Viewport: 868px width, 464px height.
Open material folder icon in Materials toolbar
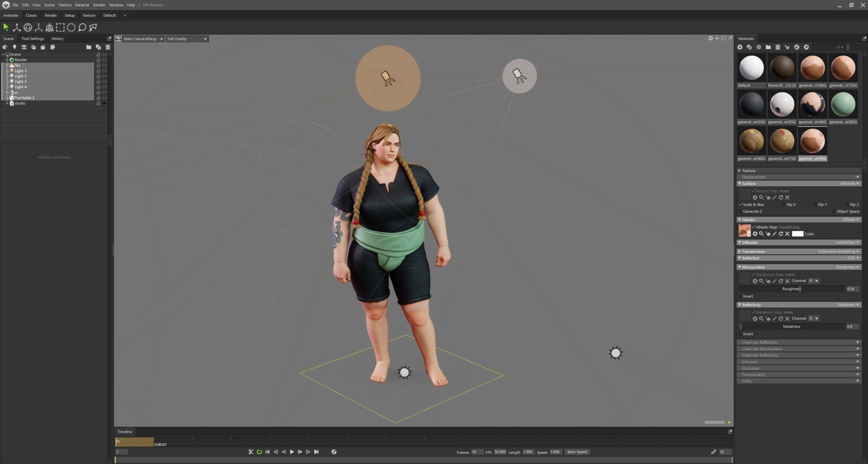click(x=768, y=47)
